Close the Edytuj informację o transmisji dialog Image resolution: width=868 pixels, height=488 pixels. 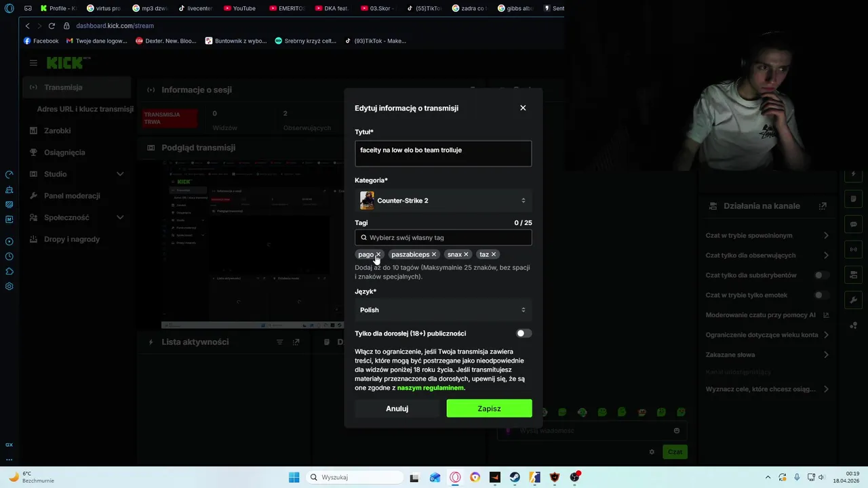click(x=523, y=108)
